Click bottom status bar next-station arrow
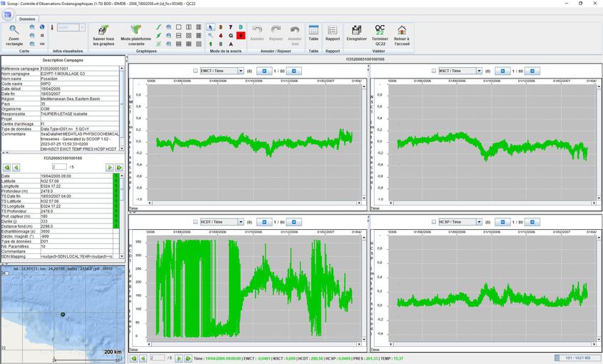603x364 pixels. 179,358
